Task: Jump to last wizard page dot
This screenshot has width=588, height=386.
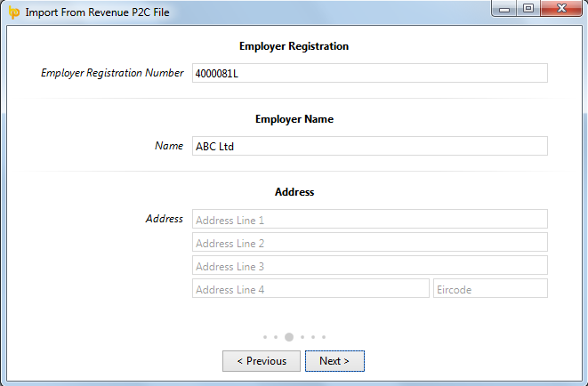Action: [x=324, y=337]
